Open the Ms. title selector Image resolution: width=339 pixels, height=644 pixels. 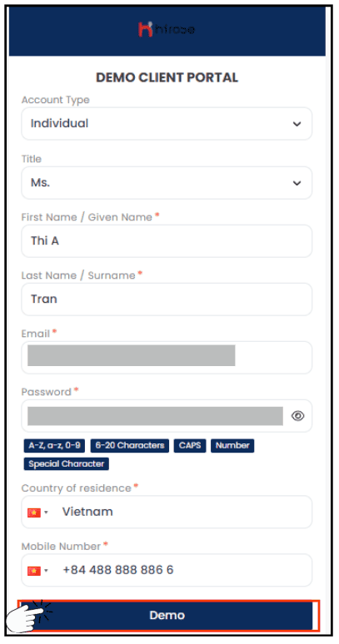(x=167, y=183)
